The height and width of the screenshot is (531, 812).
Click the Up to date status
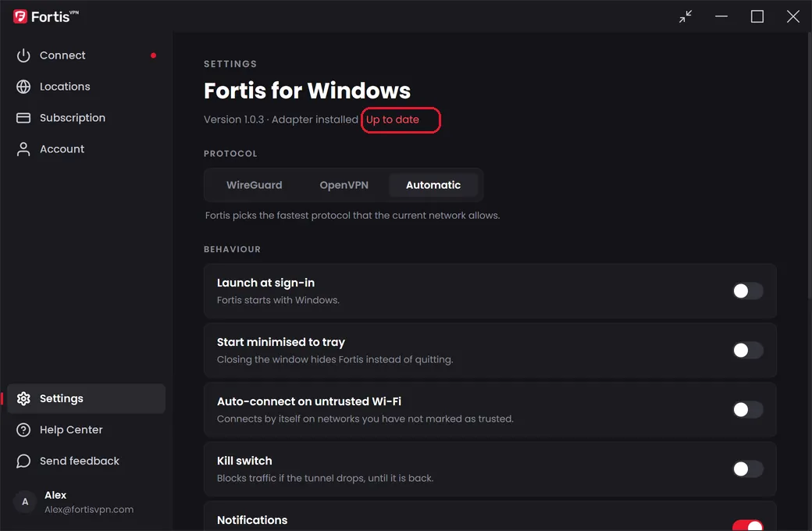tap(393, 119)
